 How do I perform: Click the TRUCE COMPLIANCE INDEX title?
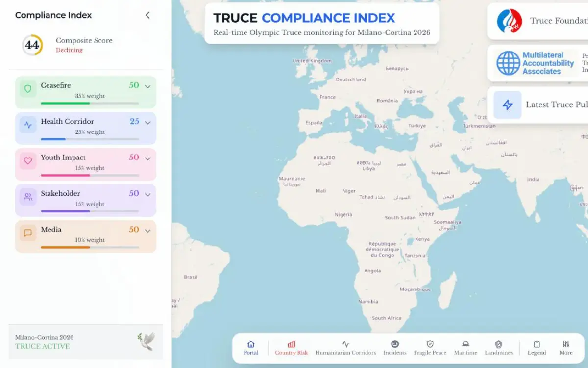pos(304,18)
